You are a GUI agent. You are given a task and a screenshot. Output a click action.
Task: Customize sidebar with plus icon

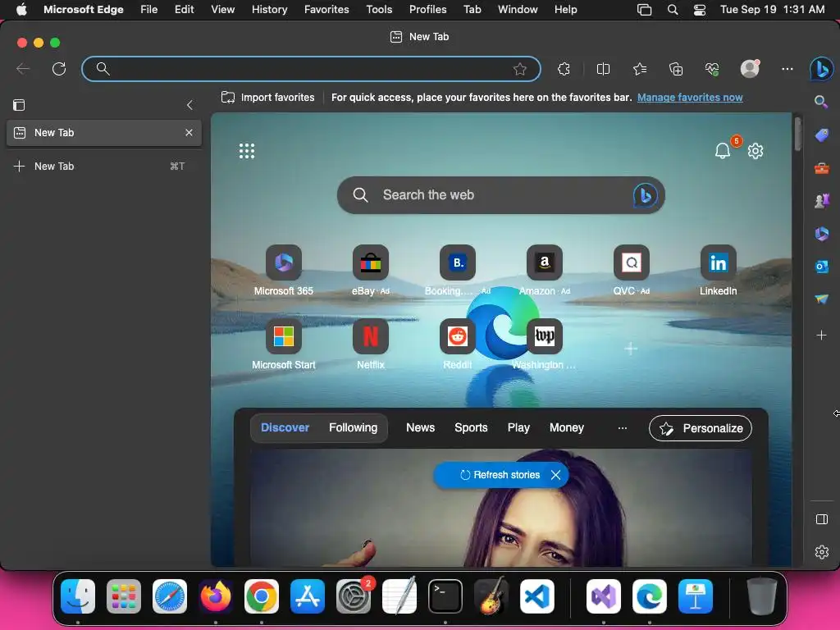(822, 336)
